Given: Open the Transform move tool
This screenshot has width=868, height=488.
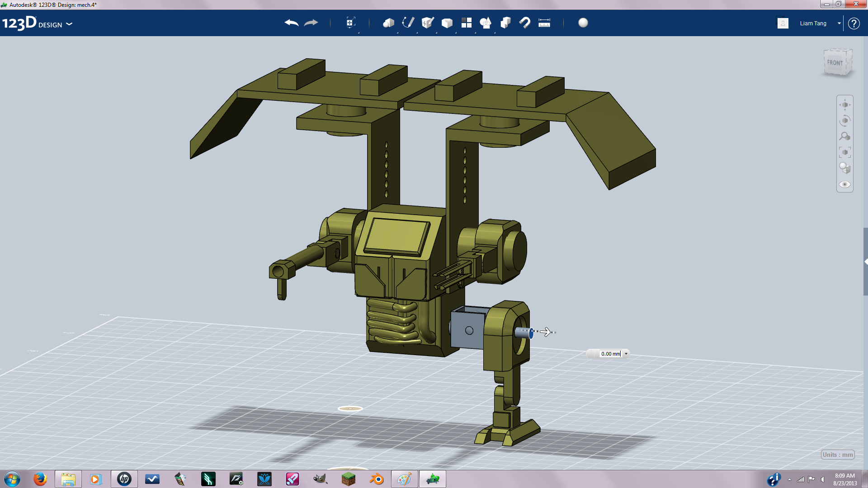Looking at the screenshot, I should (351, 23).
